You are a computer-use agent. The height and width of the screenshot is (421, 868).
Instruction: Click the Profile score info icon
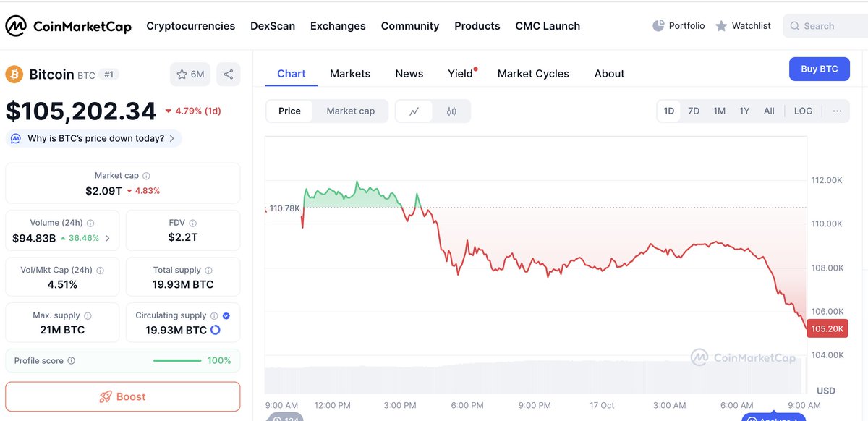71,361
